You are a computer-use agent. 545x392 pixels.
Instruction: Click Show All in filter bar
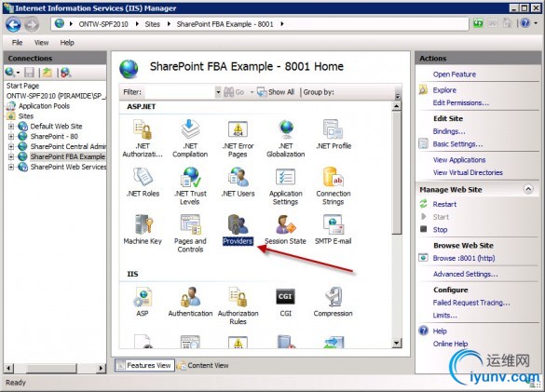(276, 92)
